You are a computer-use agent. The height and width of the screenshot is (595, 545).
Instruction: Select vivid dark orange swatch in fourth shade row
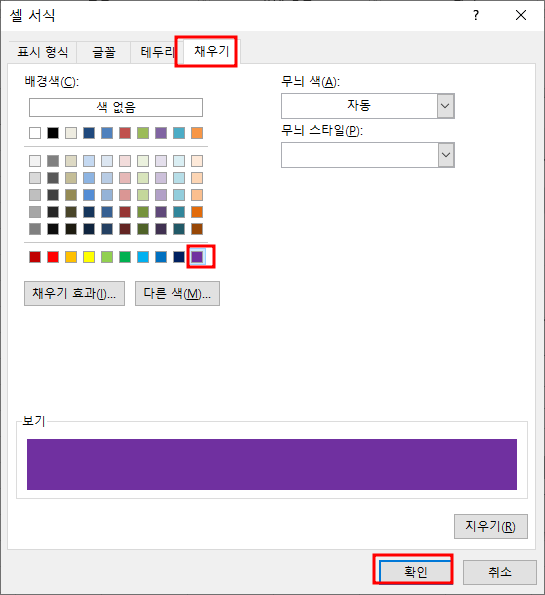pos(197,212)
